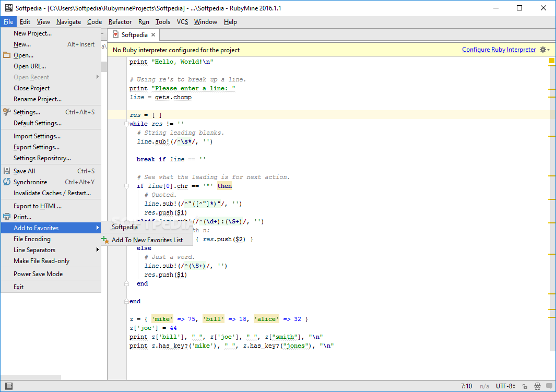Choose New Project... from File menu
The image size is (556, 392).
(51, 33)
